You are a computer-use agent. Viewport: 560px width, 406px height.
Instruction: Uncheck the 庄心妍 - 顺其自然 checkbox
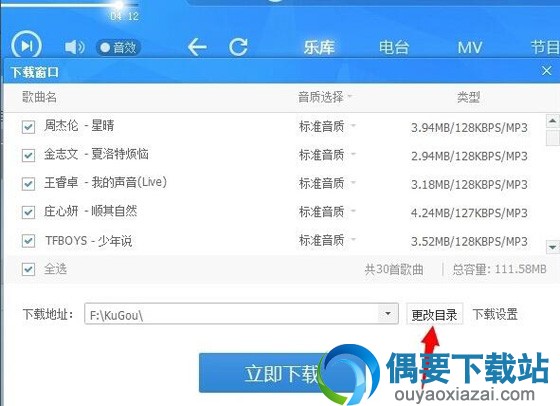click(x=28, y=212)
